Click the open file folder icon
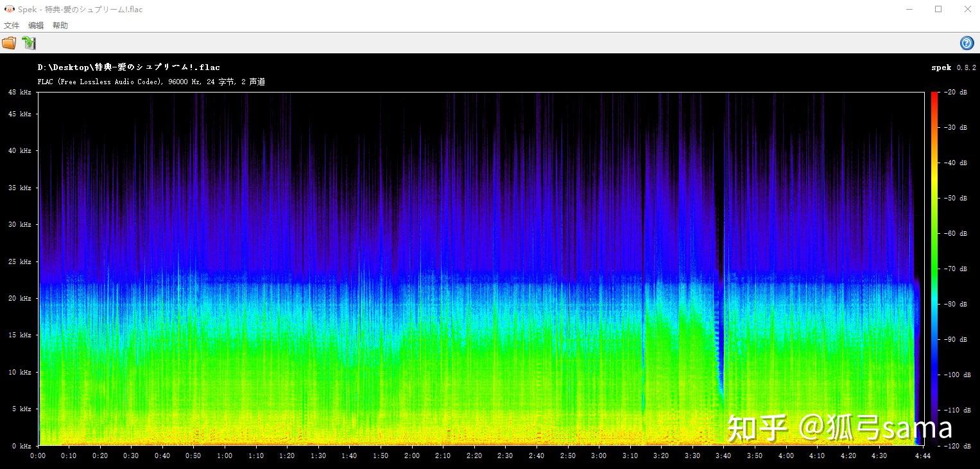 click(x=9, y=43)
